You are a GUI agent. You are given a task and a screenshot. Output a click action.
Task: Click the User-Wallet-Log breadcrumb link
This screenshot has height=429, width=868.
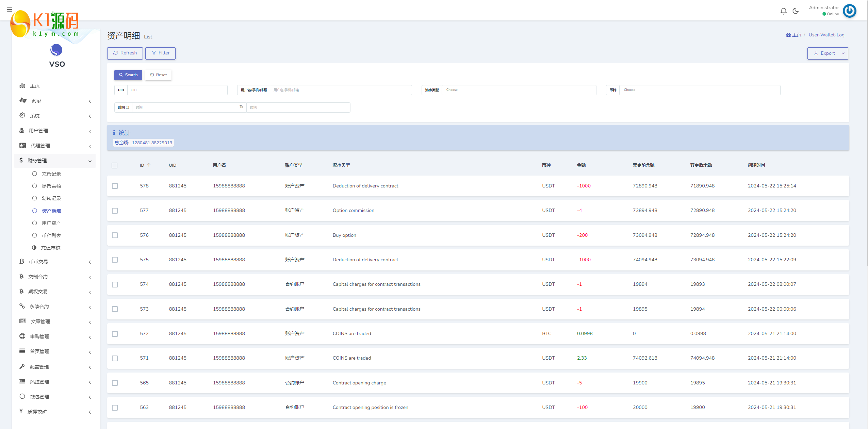(x=826, y=35)
